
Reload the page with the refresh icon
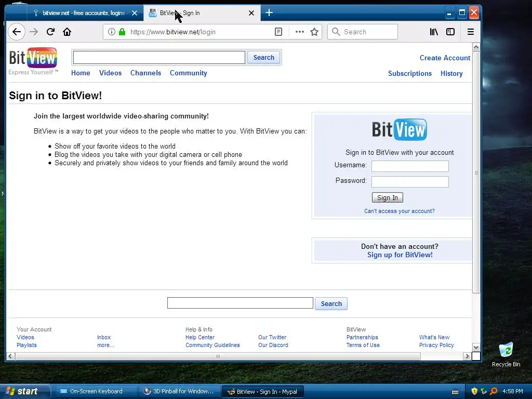coord(50,32)
